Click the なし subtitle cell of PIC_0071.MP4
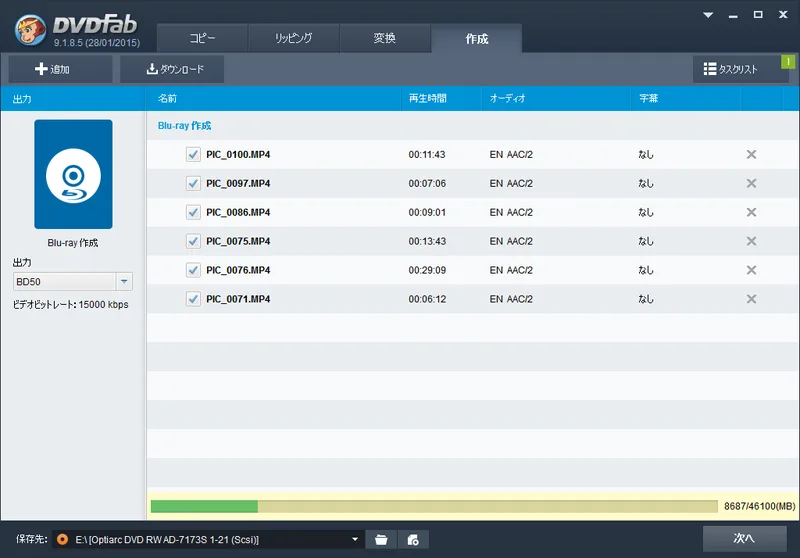 [x=646, y=299]
